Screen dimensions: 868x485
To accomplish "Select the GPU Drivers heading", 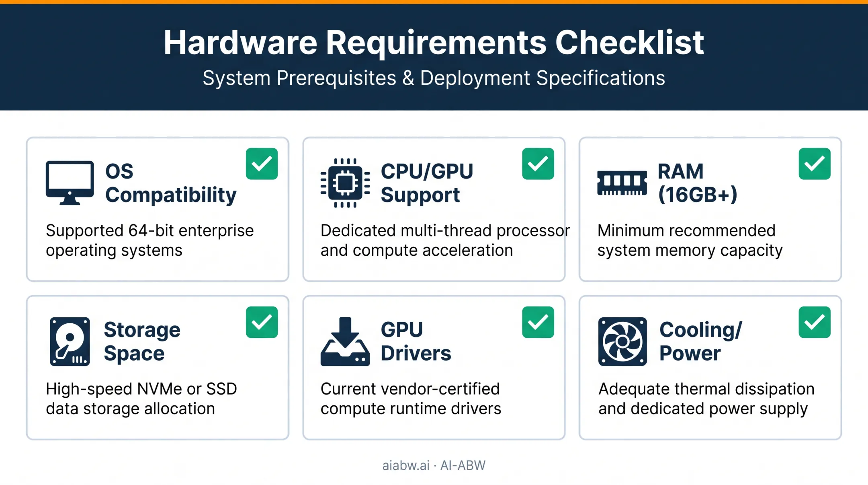I will [x=416, y=341].
